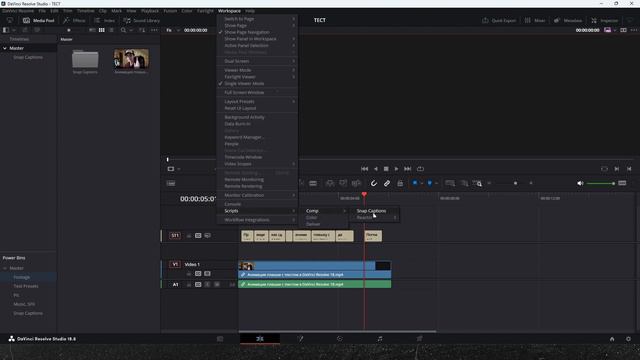Open the Sound Library panel

tap(142, 20)
